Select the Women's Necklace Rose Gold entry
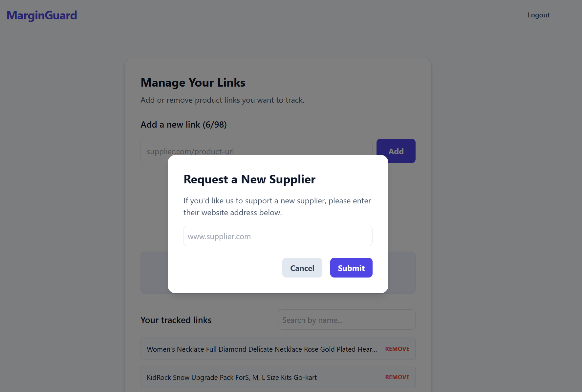 (262, 349)
